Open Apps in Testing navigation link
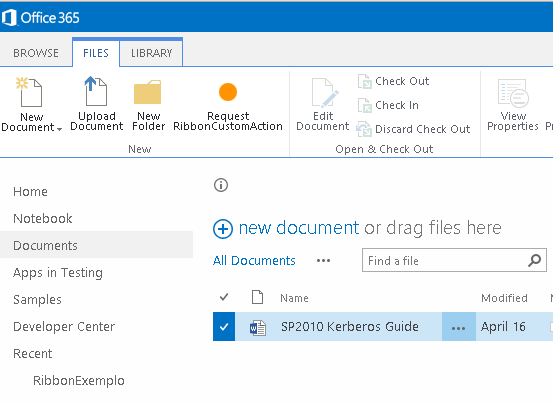This screenshot has width=553, height=402. pyautogui.click(x=58, y=273)
